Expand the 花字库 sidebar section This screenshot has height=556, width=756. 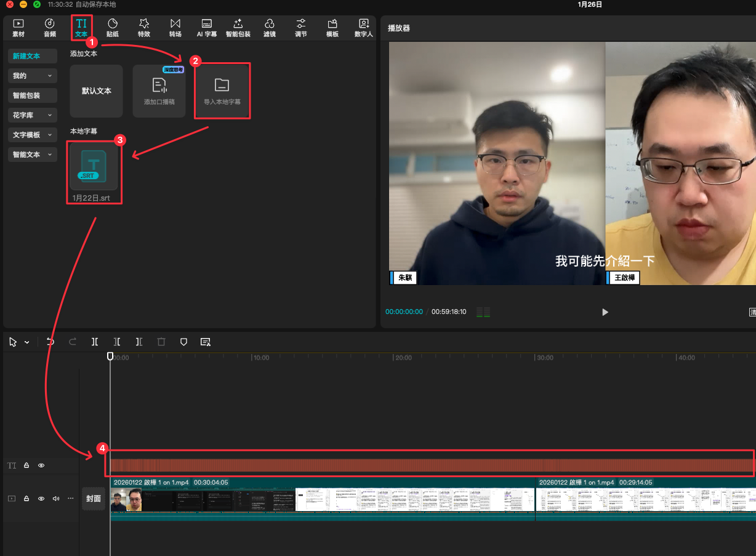click(x=33, y=115)
